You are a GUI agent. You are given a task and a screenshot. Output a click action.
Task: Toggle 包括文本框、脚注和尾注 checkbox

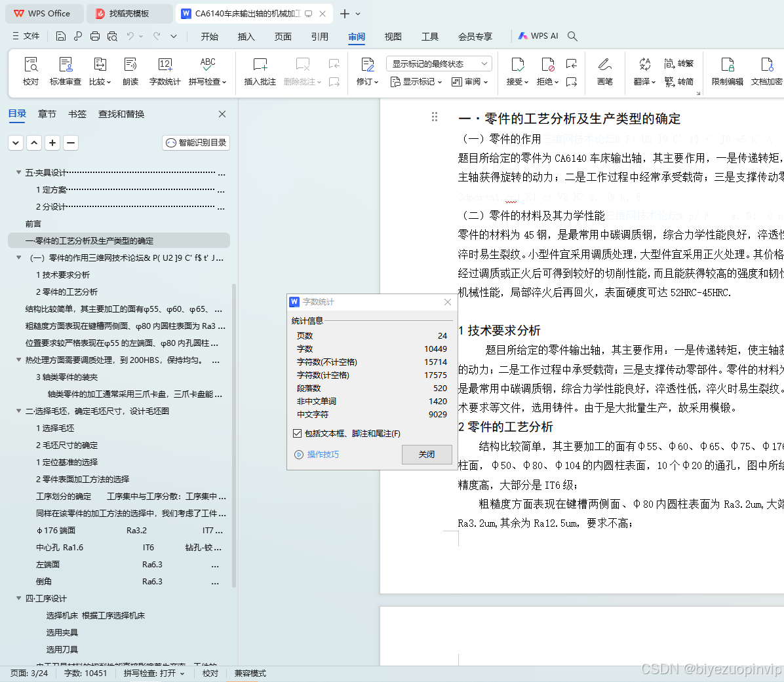[298, 433]
